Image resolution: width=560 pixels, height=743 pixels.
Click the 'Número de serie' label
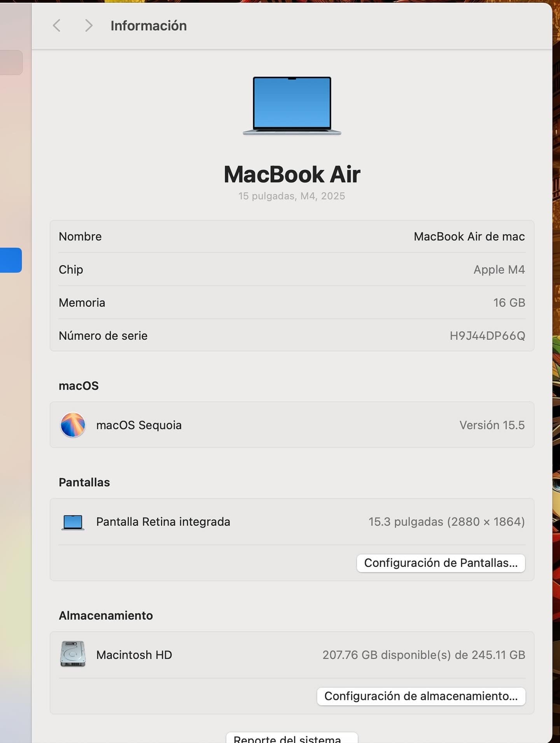103,336
